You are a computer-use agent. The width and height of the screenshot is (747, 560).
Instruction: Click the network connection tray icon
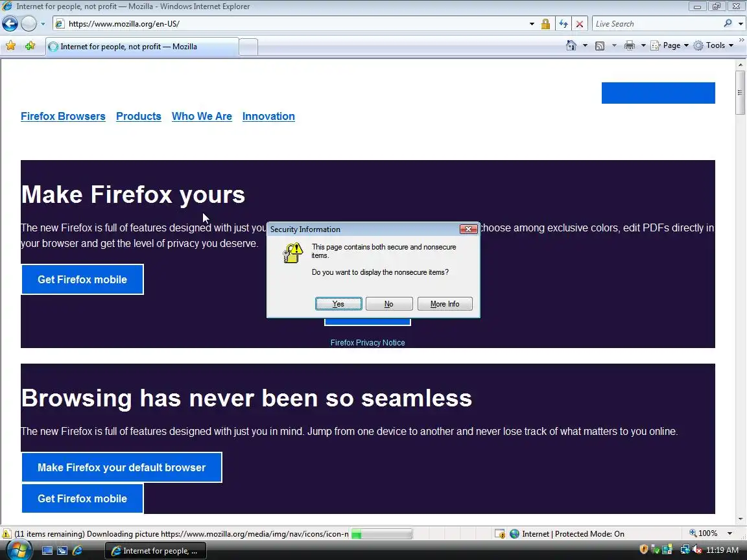[x=685, y=550]
